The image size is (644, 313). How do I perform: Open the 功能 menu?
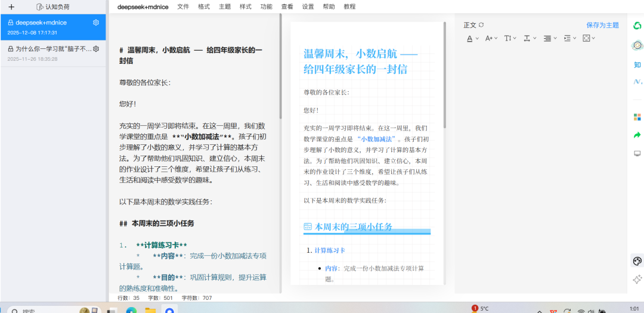point(266,7)
